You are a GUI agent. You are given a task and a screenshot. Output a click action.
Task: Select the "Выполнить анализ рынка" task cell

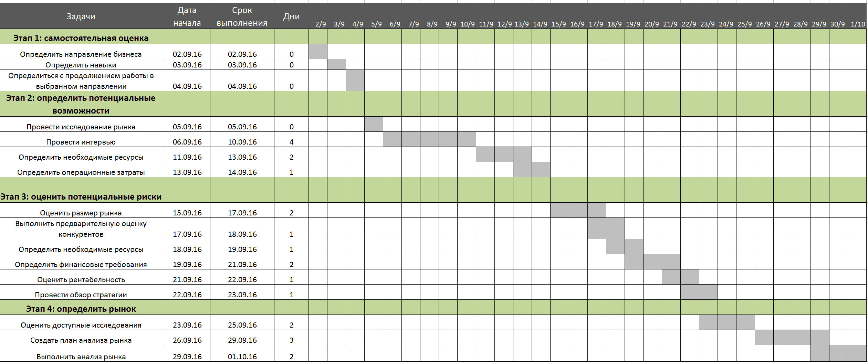click(x=81, y=356)
